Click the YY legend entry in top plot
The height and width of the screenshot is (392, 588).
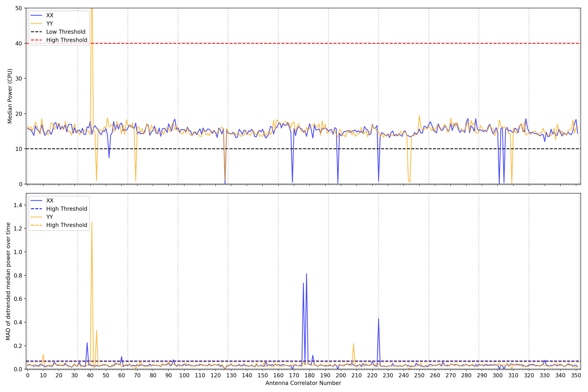(x=50, y=24)
